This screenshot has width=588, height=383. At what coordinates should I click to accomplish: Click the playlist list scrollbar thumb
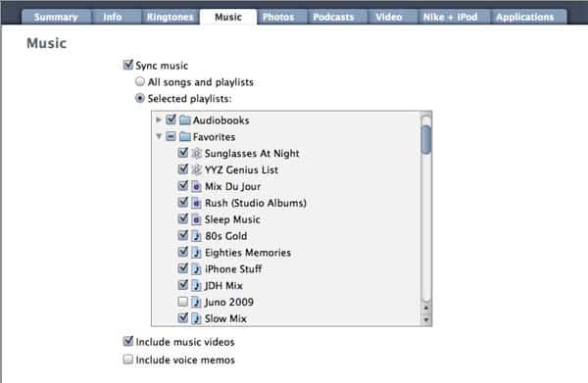[x=426, y=139]
